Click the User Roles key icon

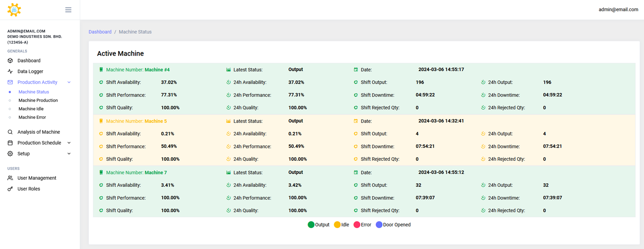tap(10, 189)
